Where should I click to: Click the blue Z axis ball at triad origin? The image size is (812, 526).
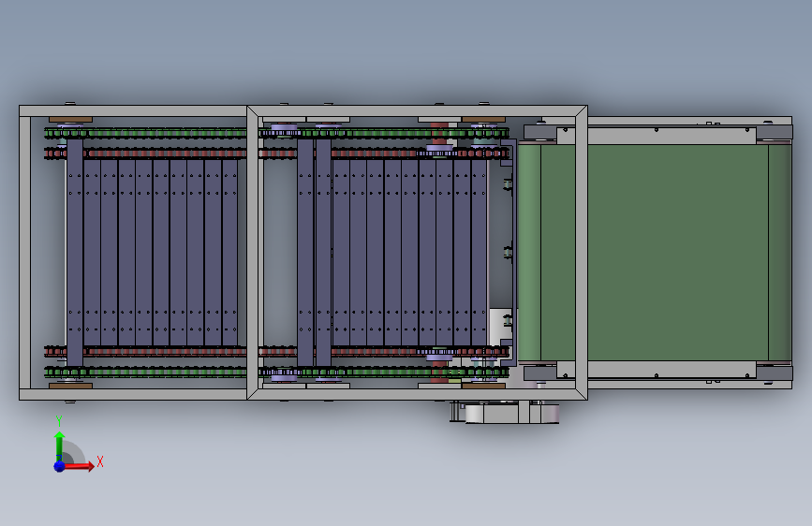(x=60, y=466)
